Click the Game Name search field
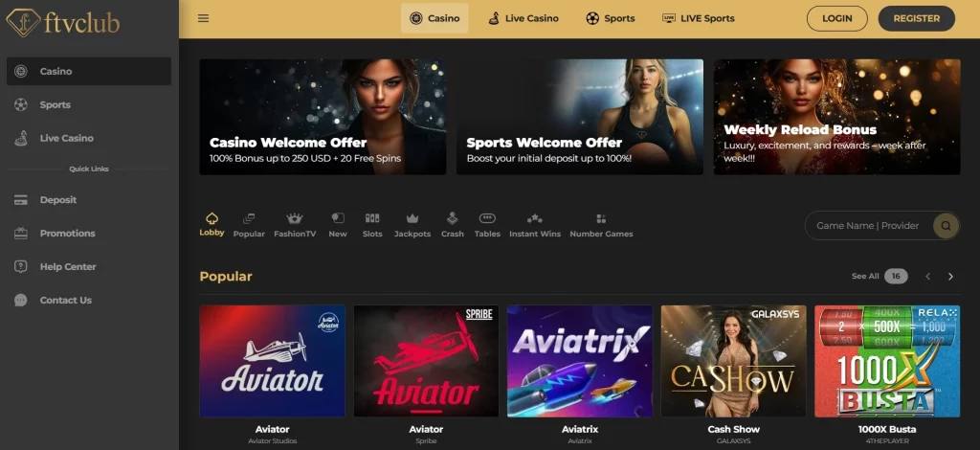 click(x=867, y=226)
